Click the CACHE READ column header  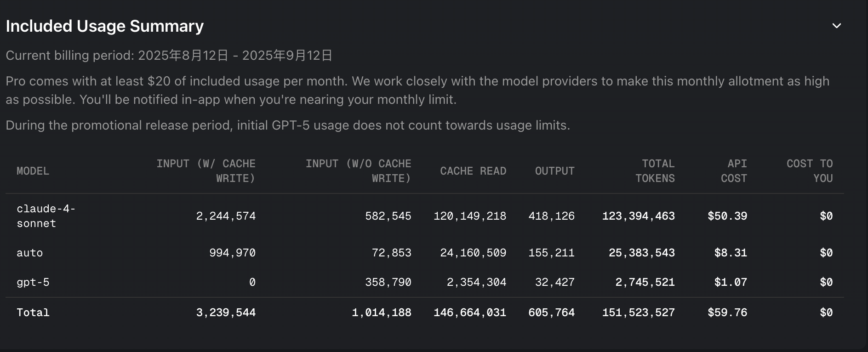(473, 171)
